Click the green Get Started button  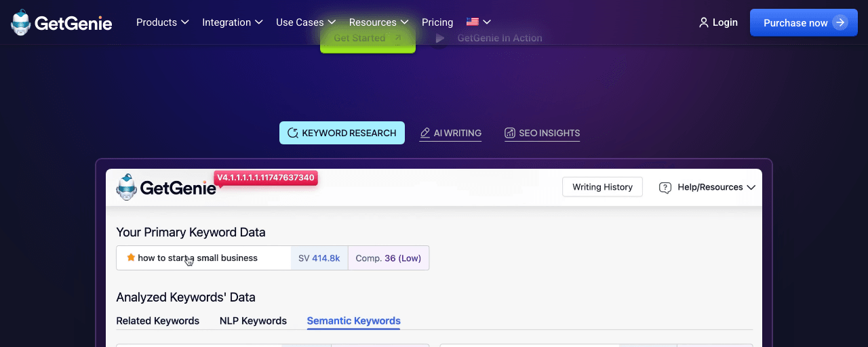(368, 39)
